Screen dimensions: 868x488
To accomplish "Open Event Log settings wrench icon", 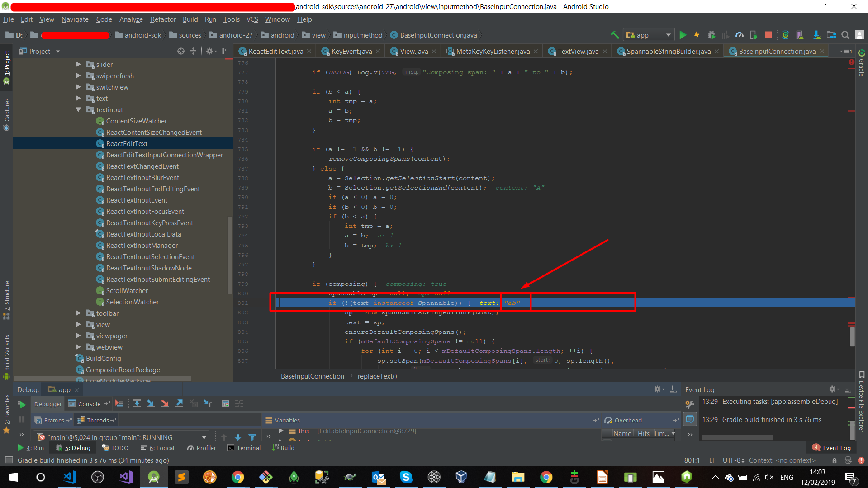I will [x=689, y=404].
